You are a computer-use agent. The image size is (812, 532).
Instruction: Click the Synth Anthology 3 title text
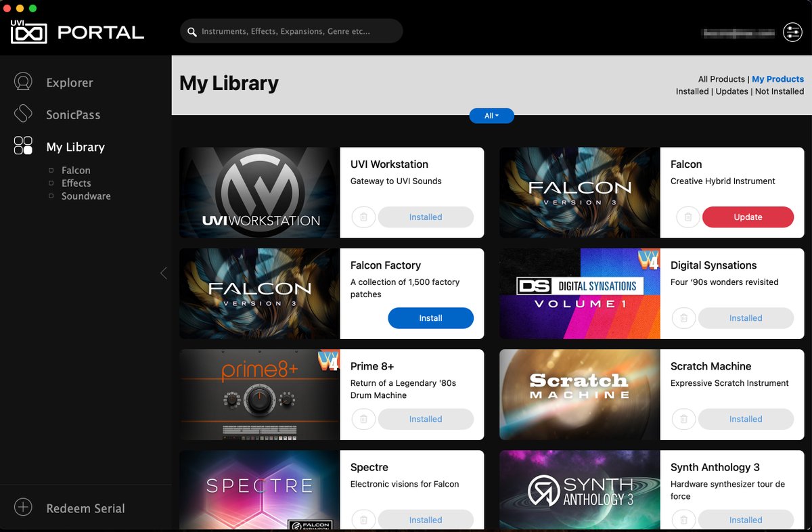coord(715,467)
